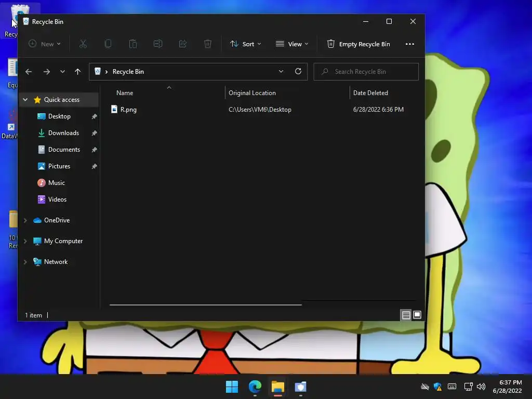Click the Windows Security warning tray icon
532x399 pixels.
[x=437, y=387]
